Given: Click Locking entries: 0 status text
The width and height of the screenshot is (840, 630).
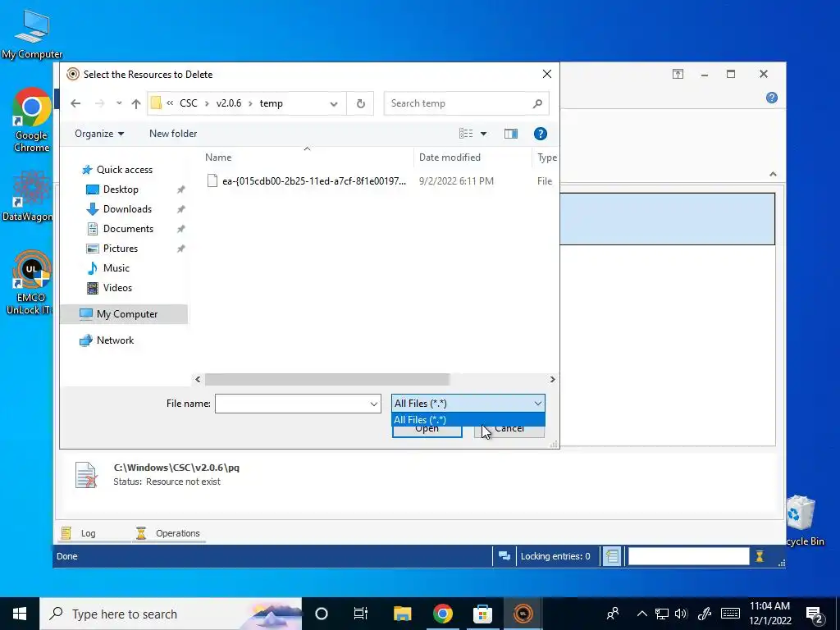Looking at the screenshot, I should [555, 556].
